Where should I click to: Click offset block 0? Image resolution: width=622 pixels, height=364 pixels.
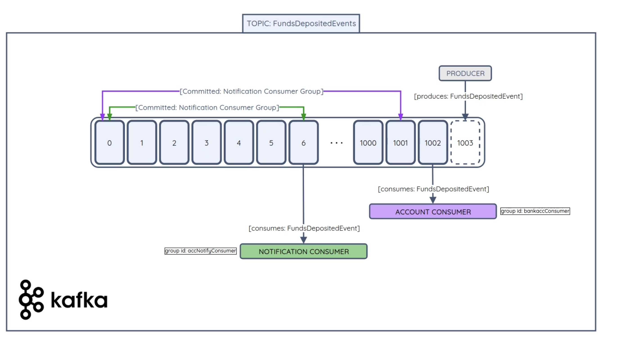tap(109, 143)
